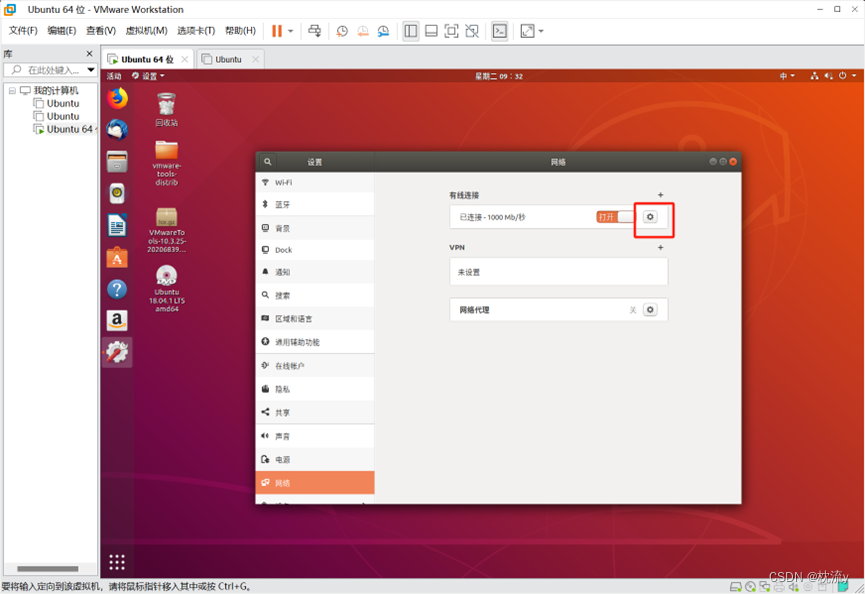Select 背景 in settings sidebar
The width and height of the screenshot is (865, 594).
coord(315,228)
